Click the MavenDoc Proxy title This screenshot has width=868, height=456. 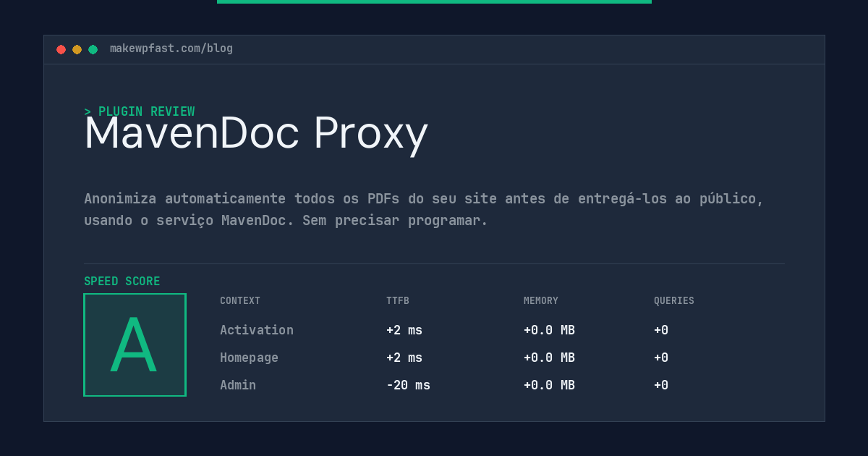tap(256, 133)
